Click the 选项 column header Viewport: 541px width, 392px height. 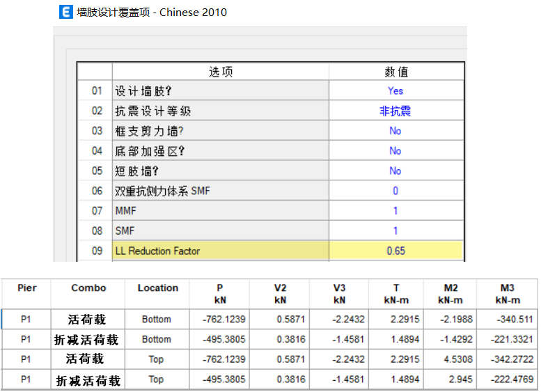(x=220, y=72)
